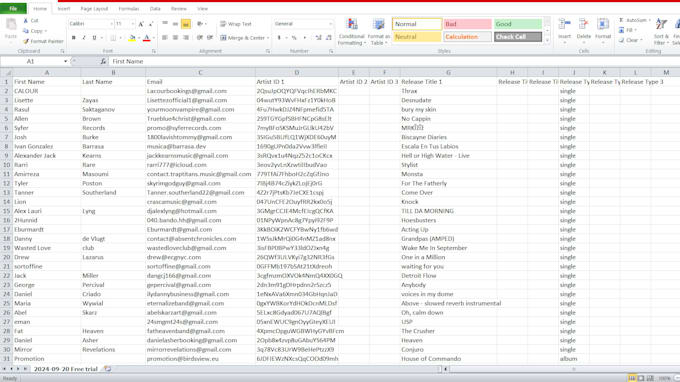Align text left in the cell
Viewport: 680px width, 382px height.
[x=165, y=38]
